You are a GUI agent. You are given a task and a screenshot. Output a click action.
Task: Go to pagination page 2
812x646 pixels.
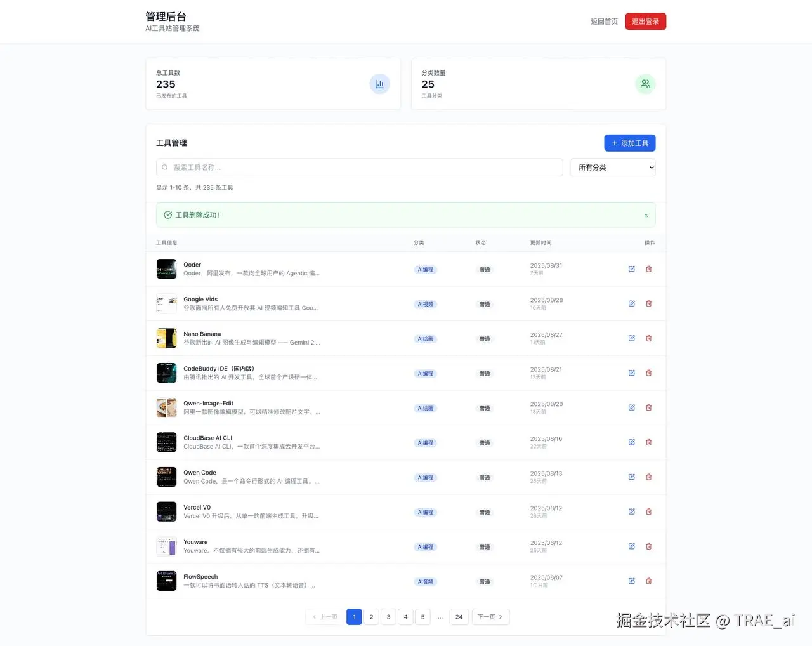click(372, 617)
